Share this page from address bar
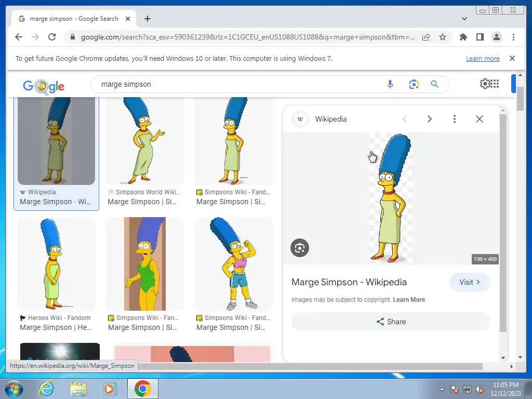Screen dimensions: 532x399 pyautogui.click(x=426, y=37)
